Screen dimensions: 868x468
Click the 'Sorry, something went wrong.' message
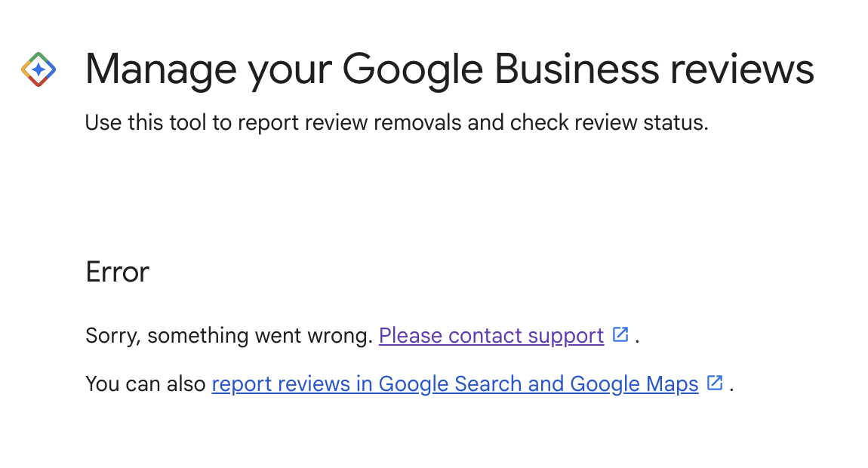click(229, 336)
